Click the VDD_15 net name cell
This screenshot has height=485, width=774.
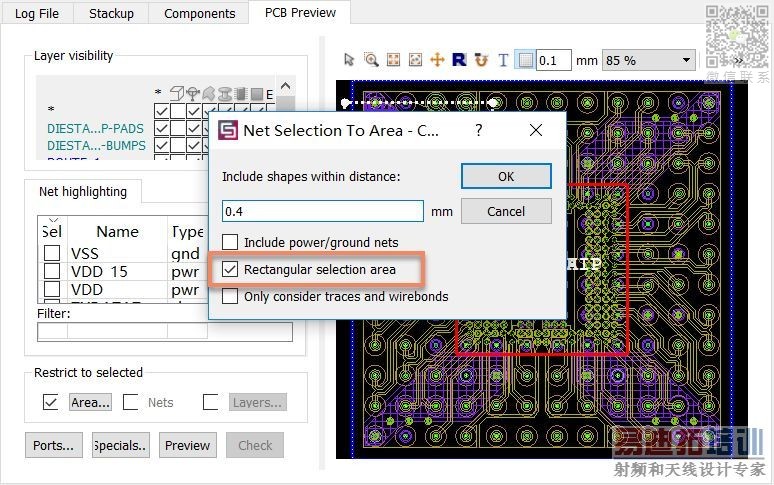[x=99, y=271]
